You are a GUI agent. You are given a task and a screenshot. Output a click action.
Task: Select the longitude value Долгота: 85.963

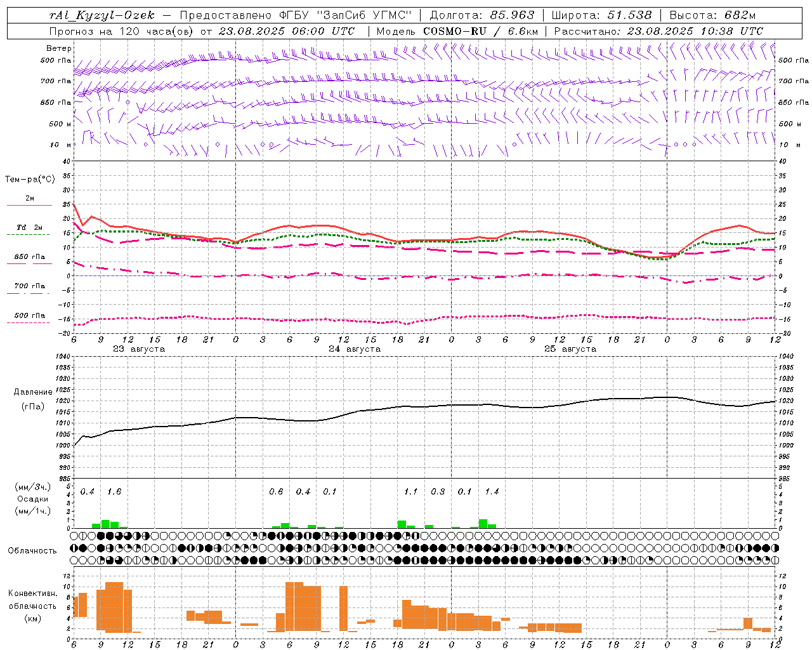[x=482, y=15]
